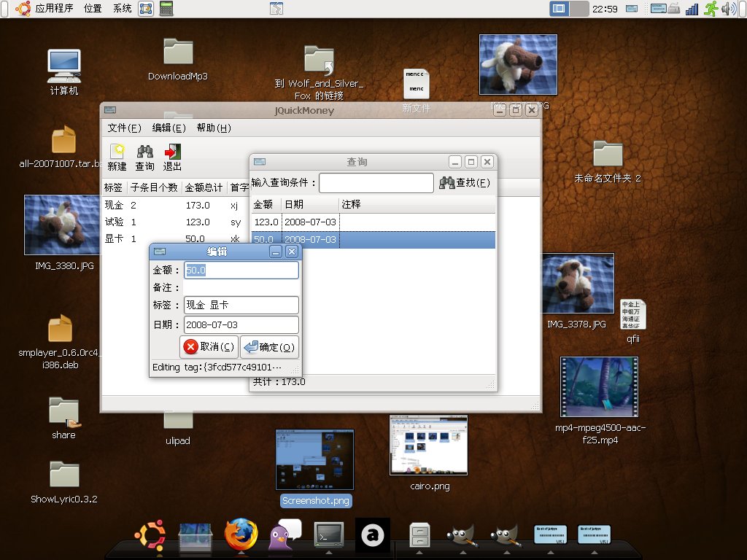Click the first GIMP icon in dock
The image size is (747, 560).
click(x=462, y=536)
